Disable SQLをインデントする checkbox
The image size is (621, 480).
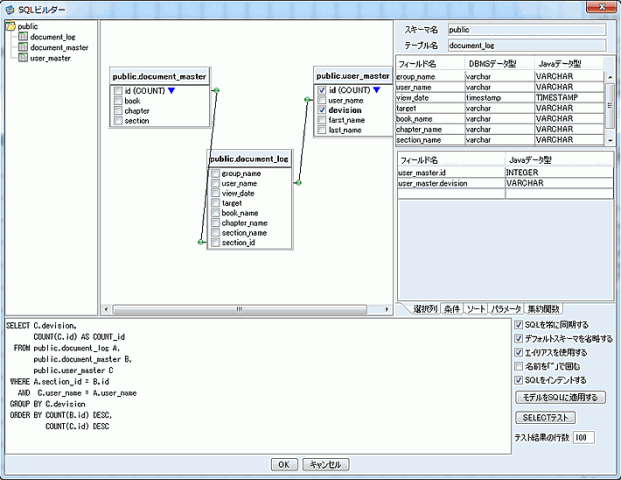[517, 380]
